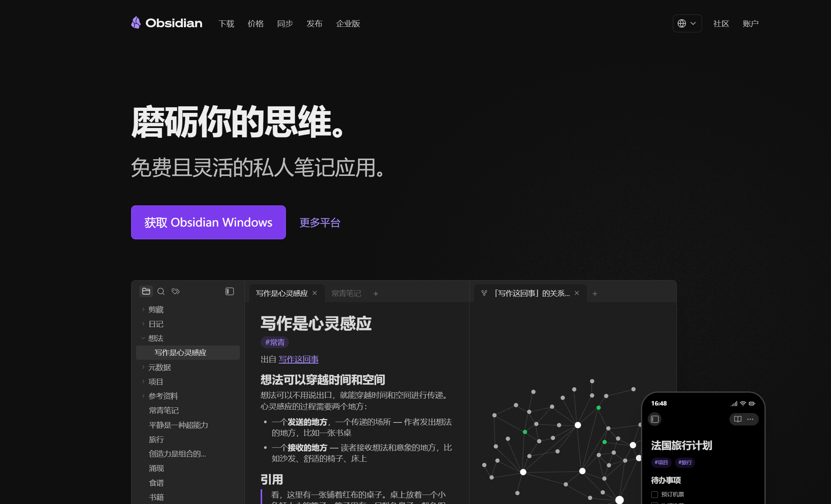
Task: Open the 创造力是组合的... note
Action: [177, 453]
